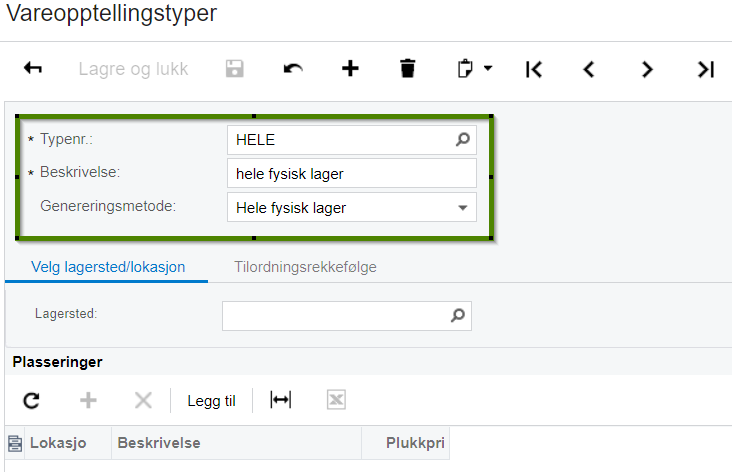Open clipboard dropdown arrow
The image size is (732, 472).
488,68
